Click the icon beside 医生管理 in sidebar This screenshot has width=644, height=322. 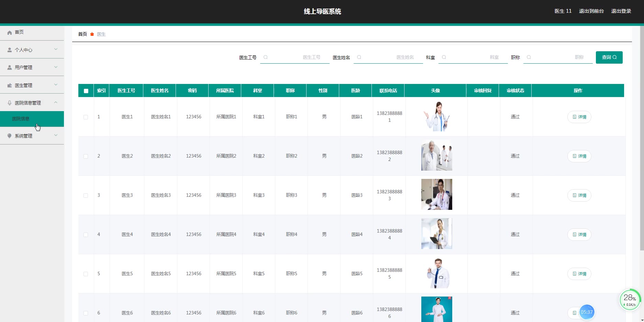coord(10,85)
